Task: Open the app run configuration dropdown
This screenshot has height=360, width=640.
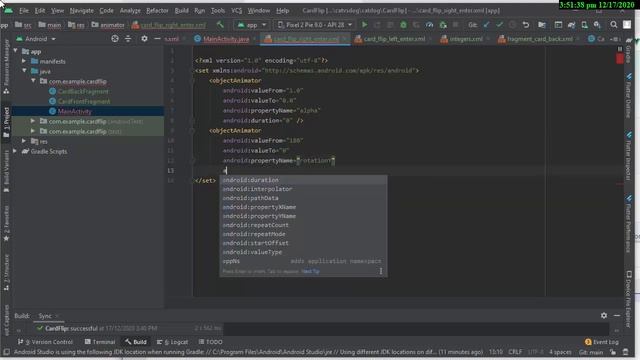Action: 251,25
